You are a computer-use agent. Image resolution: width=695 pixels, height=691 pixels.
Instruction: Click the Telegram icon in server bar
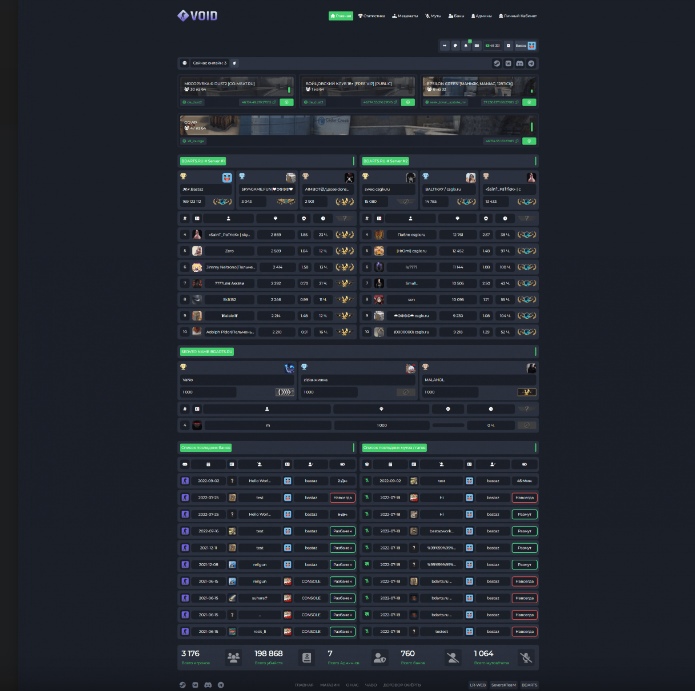pos(531,63)
